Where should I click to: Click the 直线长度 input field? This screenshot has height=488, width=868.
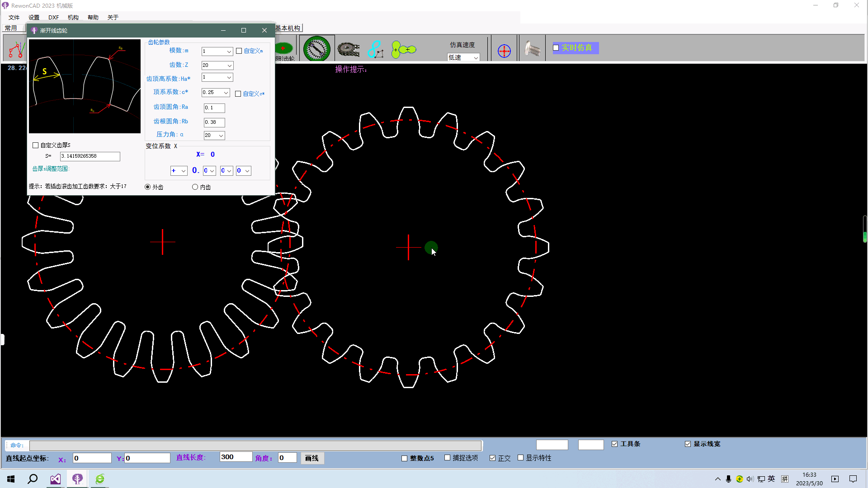click(x=236, y=457)
